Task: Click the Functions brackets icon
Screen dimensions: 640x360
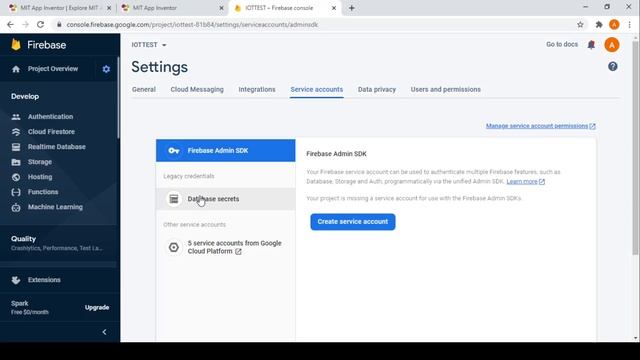Action: pyautogui.click(x=16, y=192)
